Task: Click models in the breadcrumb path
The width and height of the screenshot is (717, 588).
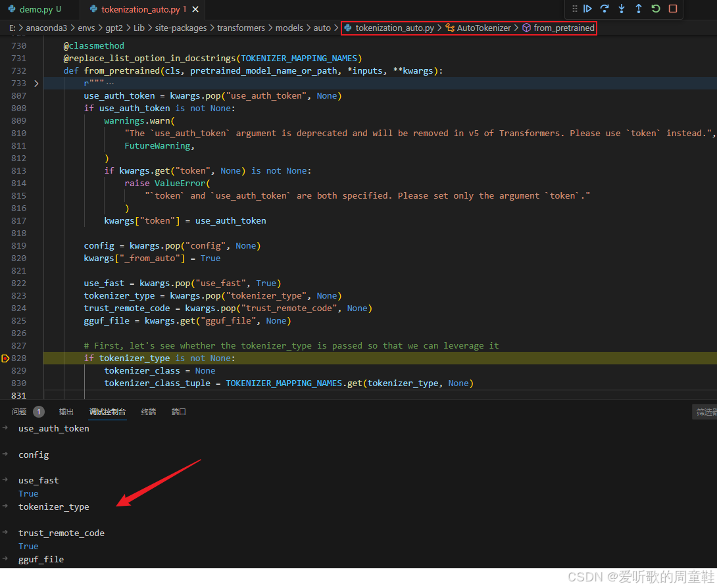Action: tap(289, 28)
